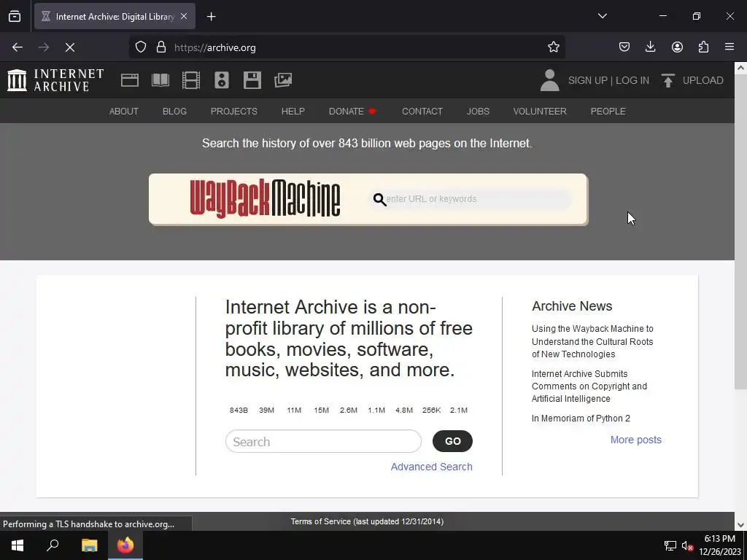Go back with the browser back arrow

coord(18,47)
